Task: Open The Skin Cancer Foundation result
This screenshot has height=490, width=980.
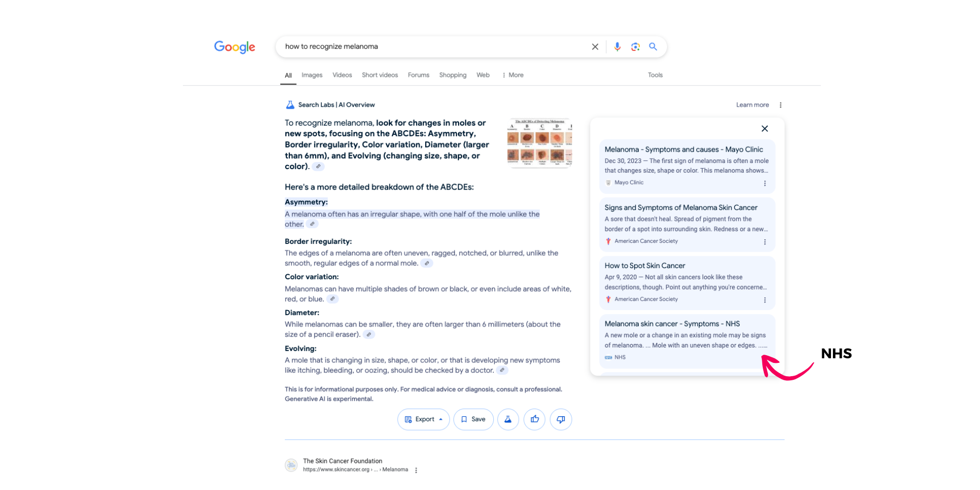Action: 343,461
